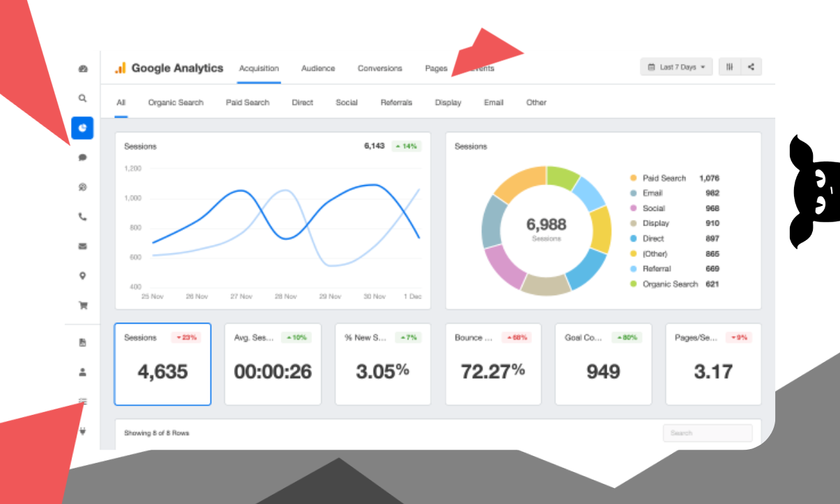Screen dimensions: 840x504
Task: Click the plug integrations sidebar icon
Action: 83,431
